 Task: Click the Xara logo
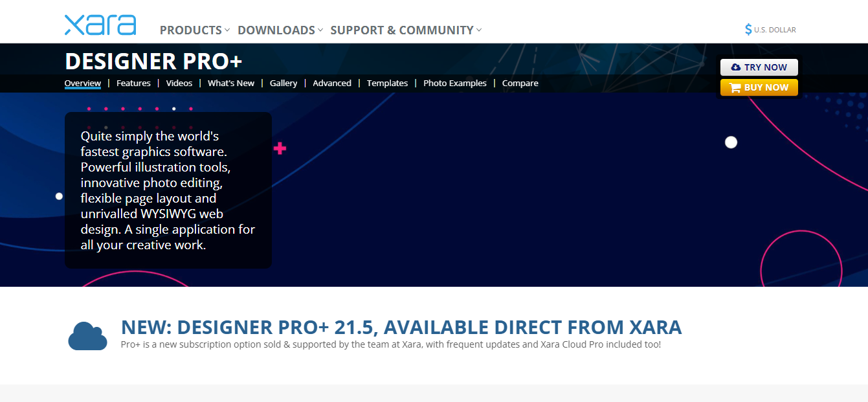point(100,25)
